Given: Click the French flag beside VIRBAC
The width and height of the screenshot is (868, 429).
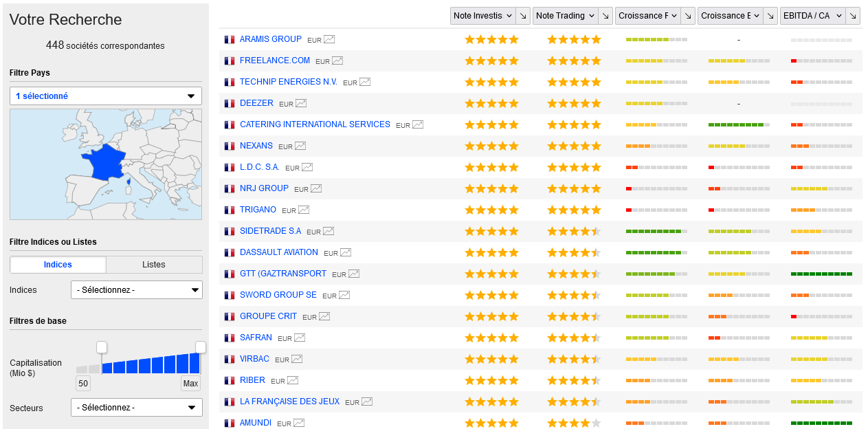Looking at the screenshot, I should (230, 360).
